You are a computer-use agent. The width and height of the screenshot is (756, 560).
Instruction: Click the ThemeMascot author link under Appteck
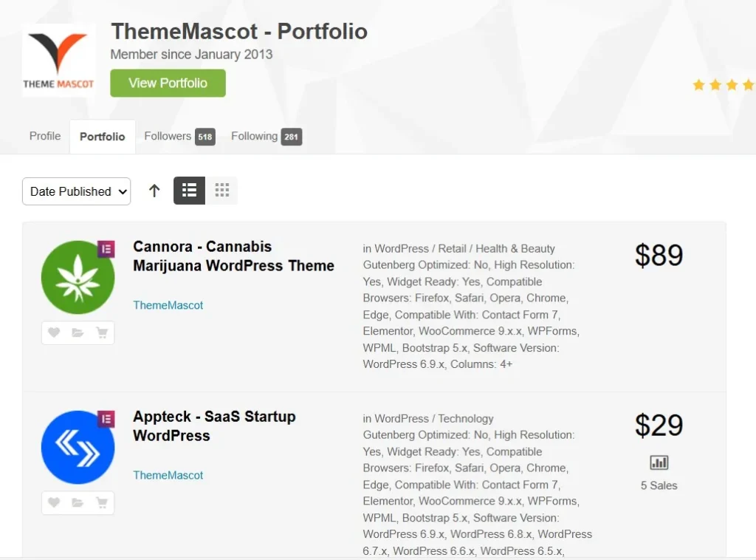click(x=168, y=475)
